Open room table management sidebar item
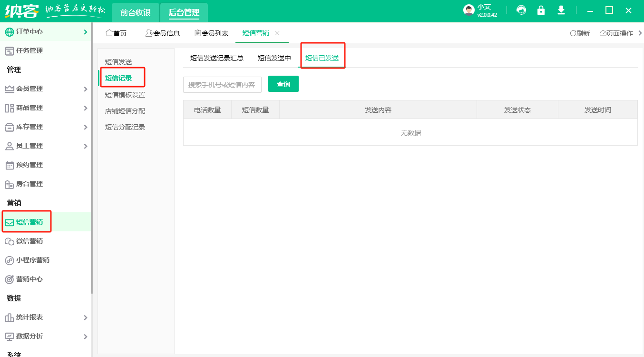 [29, 184]
